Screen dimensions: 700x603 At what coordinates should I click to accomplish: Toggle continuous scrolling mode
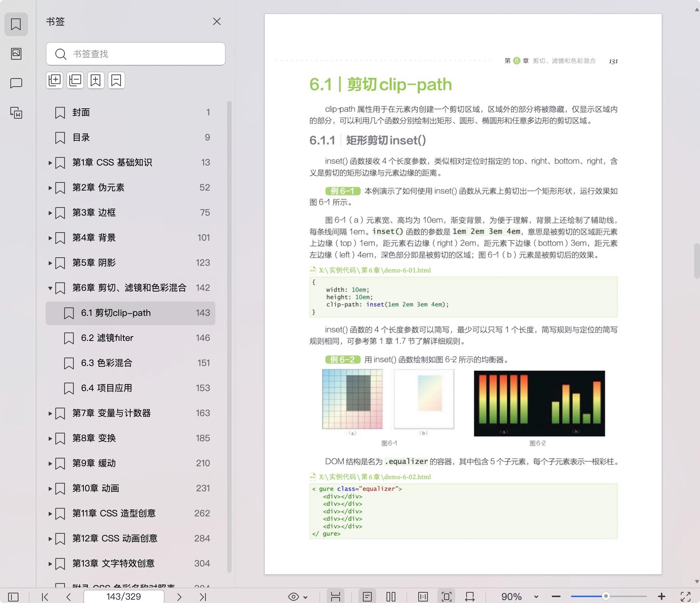pos(336,596)
